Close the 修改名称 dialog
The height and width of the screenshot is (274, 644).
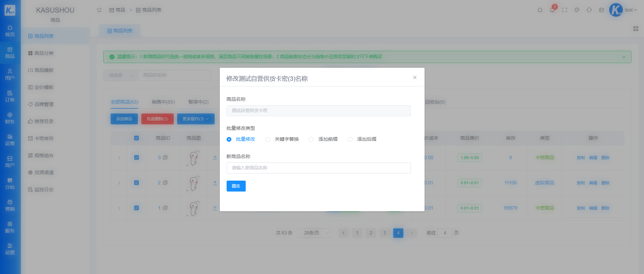click(415, 77)
